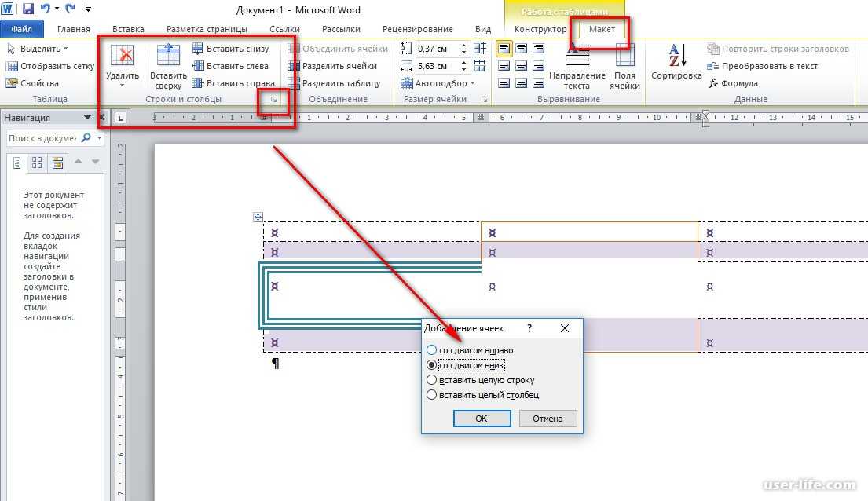Viewport: 868px width, 501px height.
Task: Open the Выделить dropdown
Action: click(37, 49)
